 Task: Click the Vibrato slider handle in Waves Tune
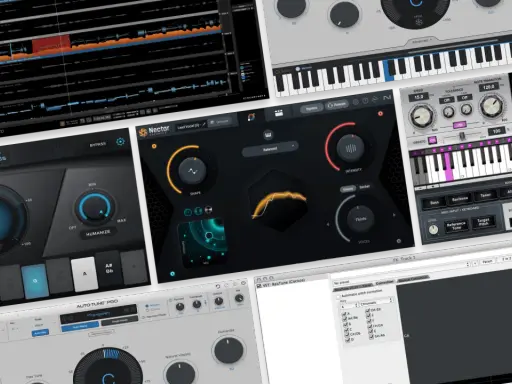tap(462, 136)
